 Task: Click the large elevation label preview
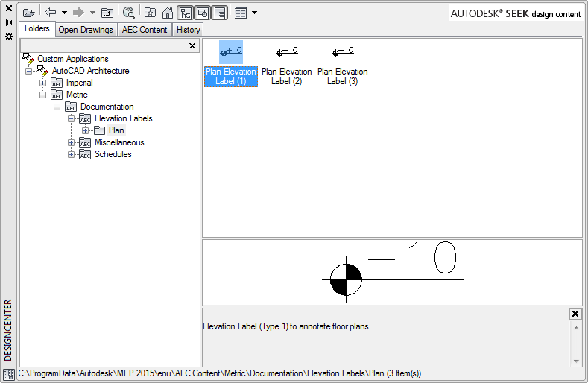(x=392, y=272)
